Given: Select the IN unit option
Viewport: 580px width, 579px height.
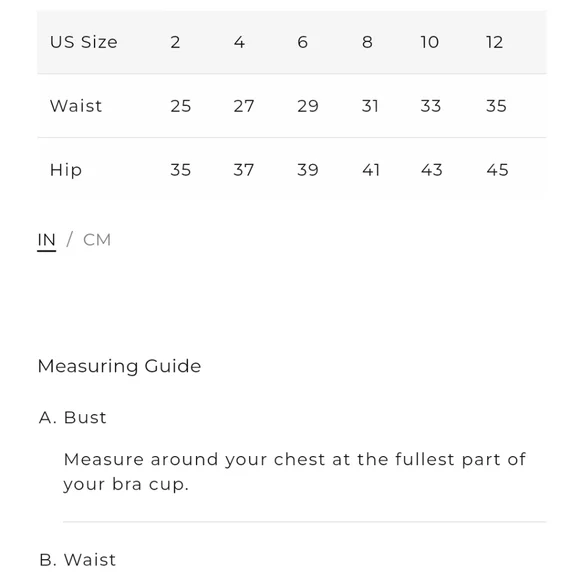Looking at the screenshot, I should point(47,240).
